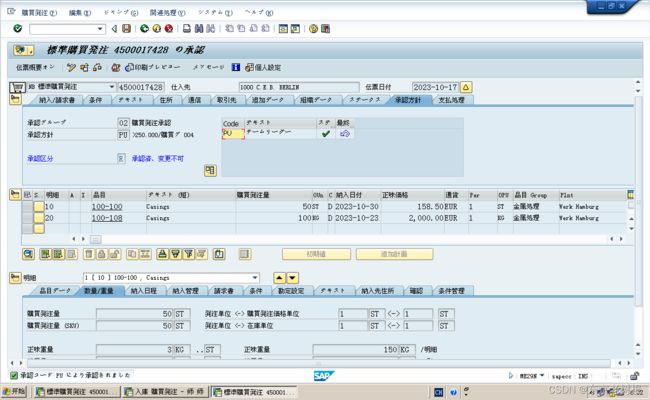Viewport: 650px width, 400px height.
Task: Switch to the 勘定設定 item tab
Action: point(291,291)
